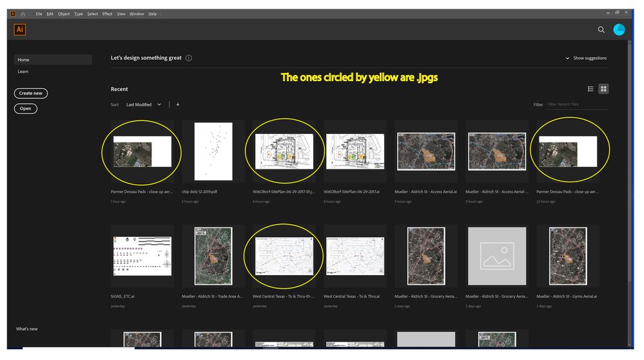The height and width of the screenshot is (360, 644).
Task: Open 1616Oltorf-SitePlan-06-29-2017-01.j... thumbnail
Action: pyautogui.click(x=284, y=151)
